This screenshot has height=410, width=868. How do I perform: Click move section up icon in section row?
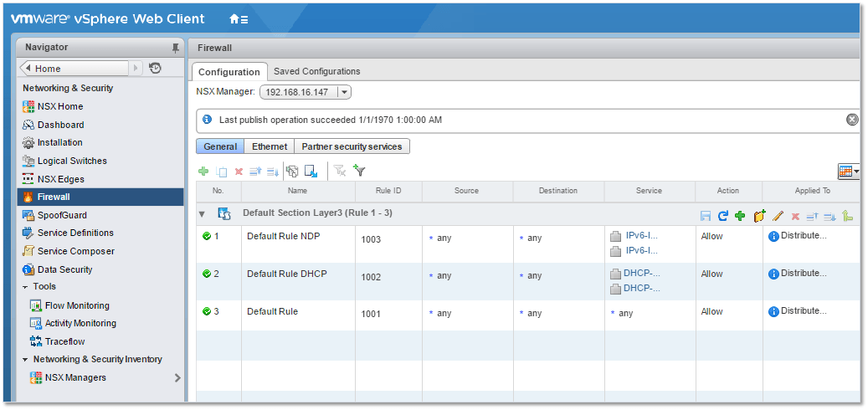(x=812, y=217)
